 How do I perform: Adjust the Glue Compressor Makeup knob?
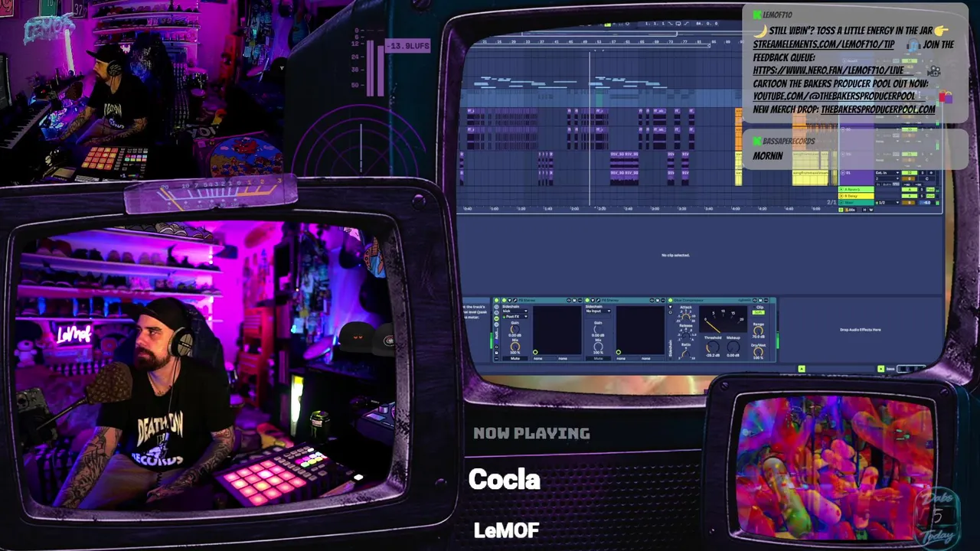[733, 346]
